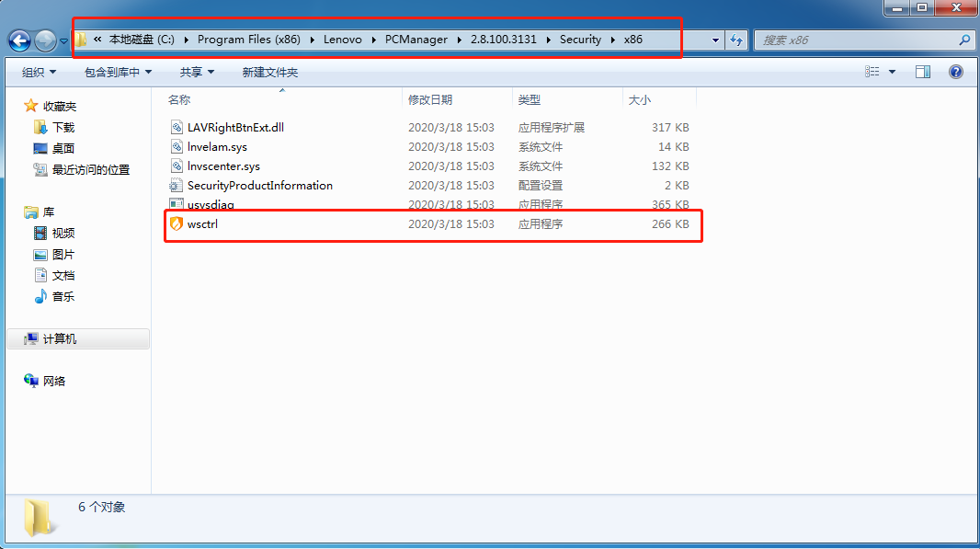
Task: Open the 共享 menu
Action: pyautogui.click(x=197, y=73)
